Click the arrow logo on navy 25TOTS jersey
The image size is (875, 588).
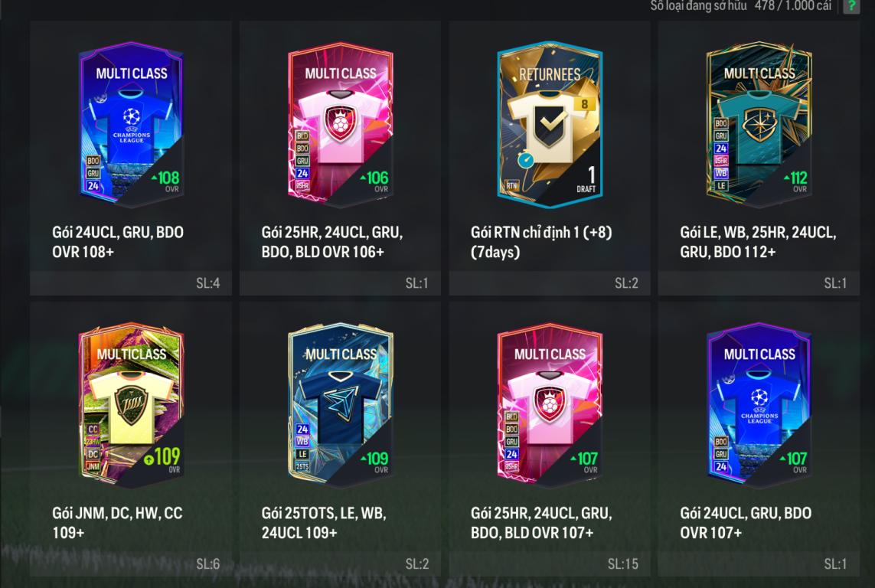tap(341, 403)
